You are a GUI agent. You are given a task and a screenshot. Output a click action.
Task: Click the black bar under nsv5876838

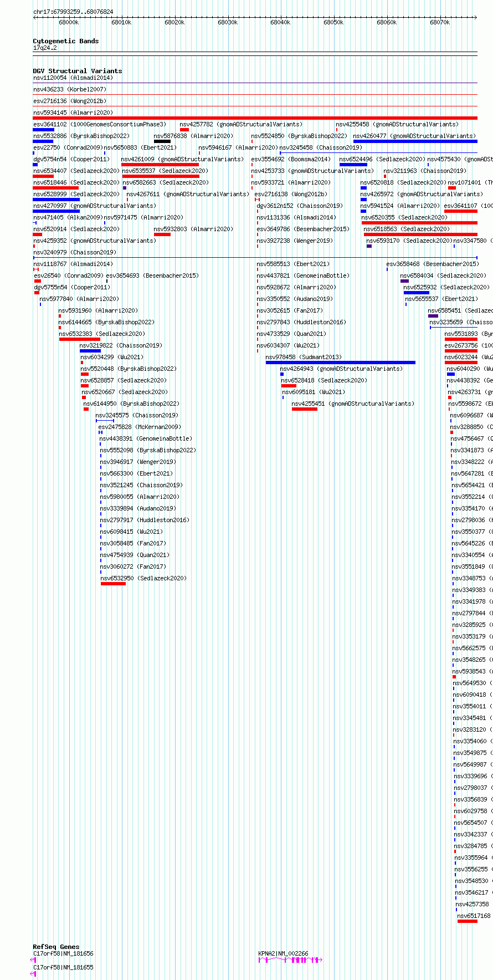coord(162,141)
